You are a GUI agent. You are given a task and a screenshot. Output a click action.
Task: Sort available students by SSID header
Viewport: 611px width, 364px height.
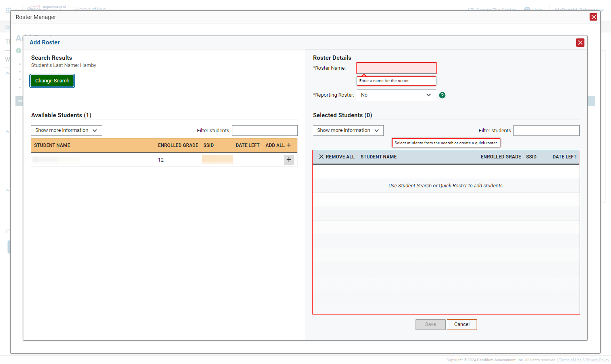coord(209,145)
